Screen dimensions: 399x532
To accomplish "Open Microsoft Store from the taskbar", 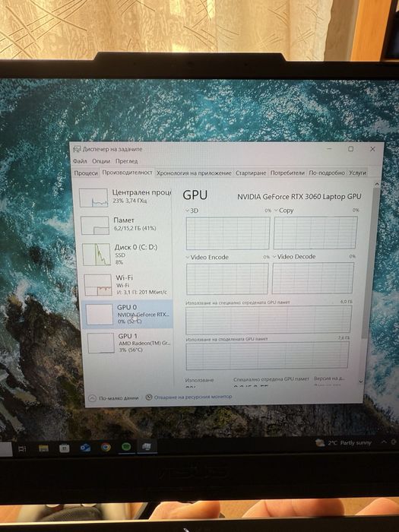I will coord(64,448).
